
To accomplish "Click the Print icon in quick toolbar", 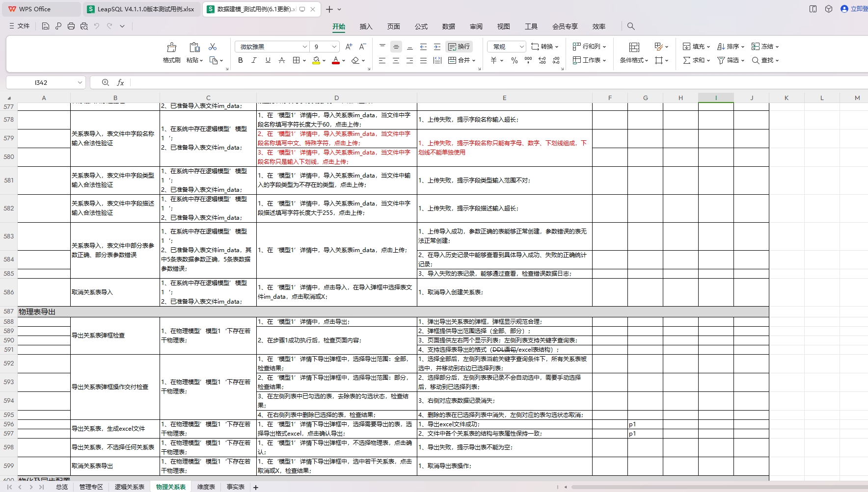I will click(x=71, y=26).
